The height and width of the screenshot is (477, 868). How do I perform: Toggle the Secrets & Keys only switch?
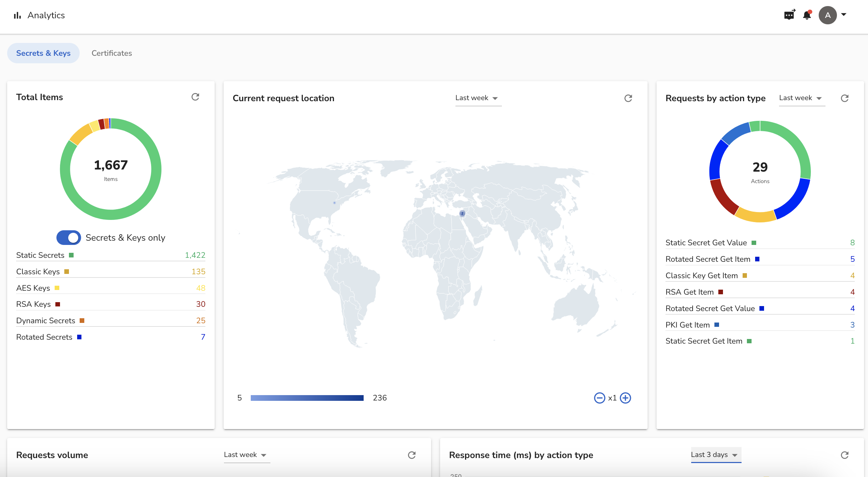(69, 238)
